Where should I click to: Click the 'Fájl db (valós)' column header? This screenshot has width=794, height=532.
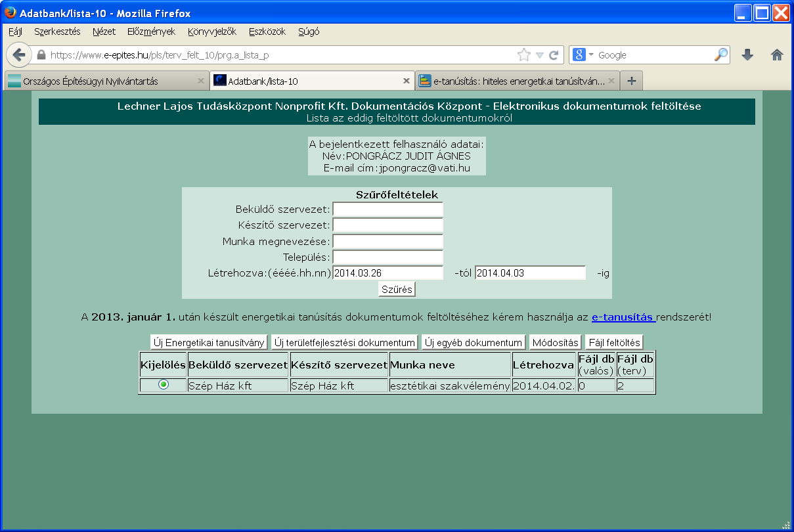pos(596,365)
